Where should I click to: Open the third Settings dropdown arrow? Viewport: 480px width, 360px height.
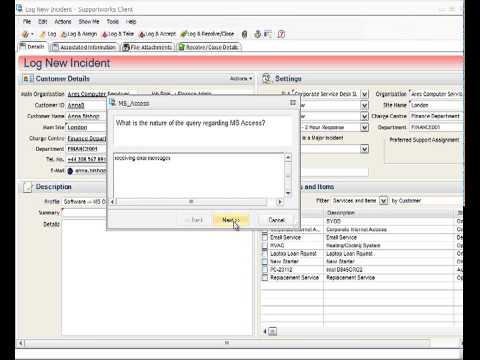[x=365, y=116]
